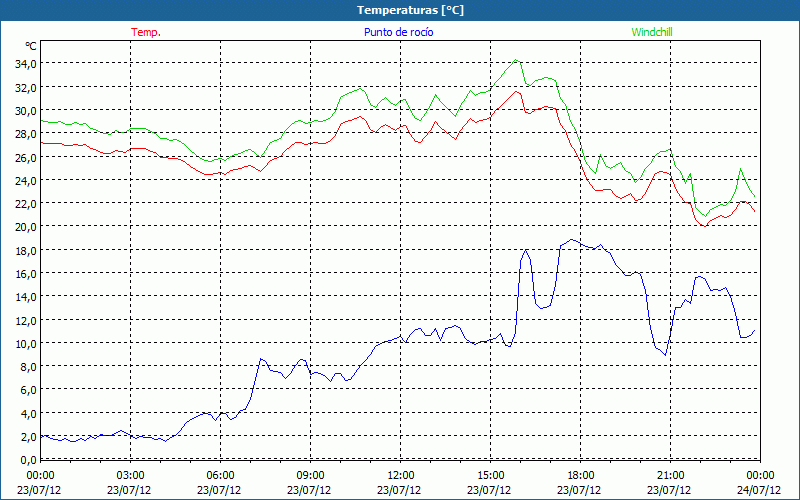Click the blue dew point dip before 21:00
Screen dimensions: 800x500
(x=665, y=354)
